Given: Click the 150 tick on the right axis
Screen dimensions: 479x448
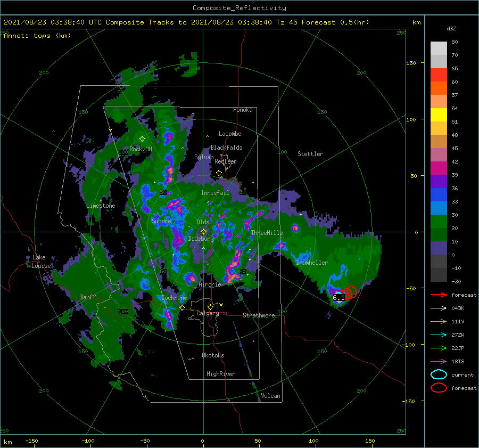Looking at the screenshot, I should pos(411,63).
